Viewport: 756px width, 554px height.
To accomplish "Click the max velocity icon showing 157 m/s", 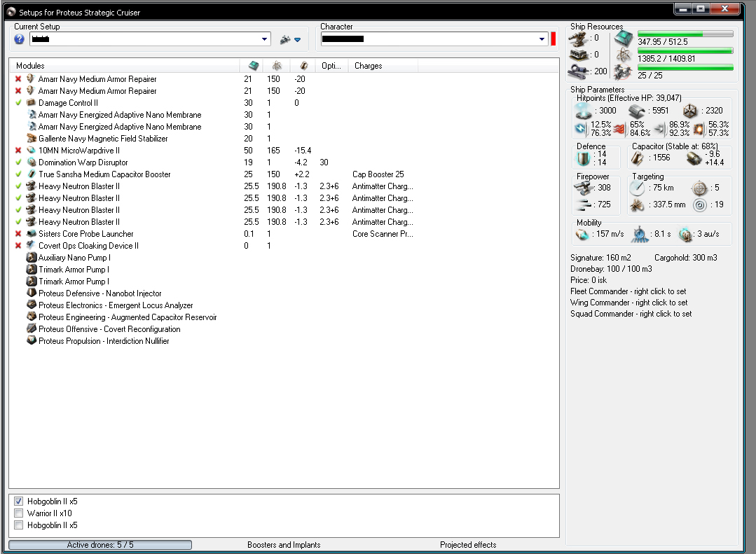I will [582, 235].
